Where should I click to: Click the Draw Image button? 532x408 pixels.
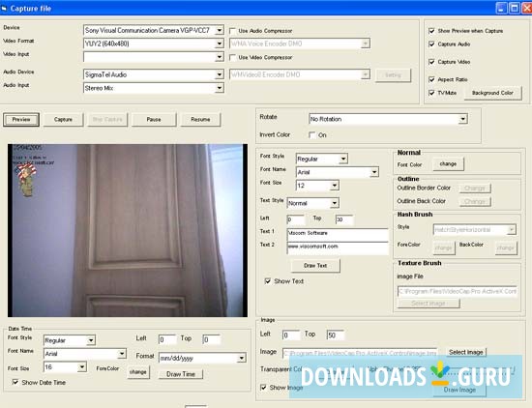click(459, 390)
